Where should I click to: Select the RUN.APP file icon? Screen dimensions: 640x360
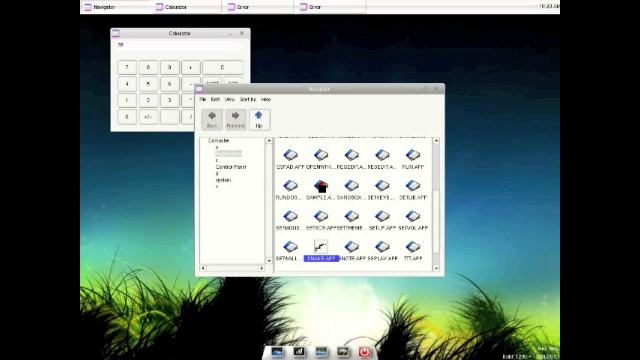413,159
